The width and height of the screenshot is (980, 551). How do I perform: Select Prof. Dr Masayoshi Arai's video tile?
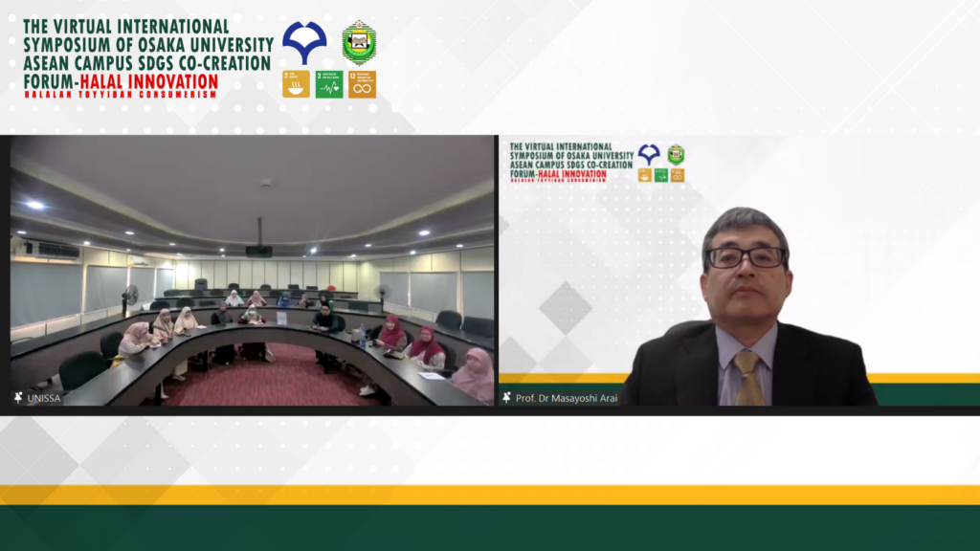pos(737,277)
